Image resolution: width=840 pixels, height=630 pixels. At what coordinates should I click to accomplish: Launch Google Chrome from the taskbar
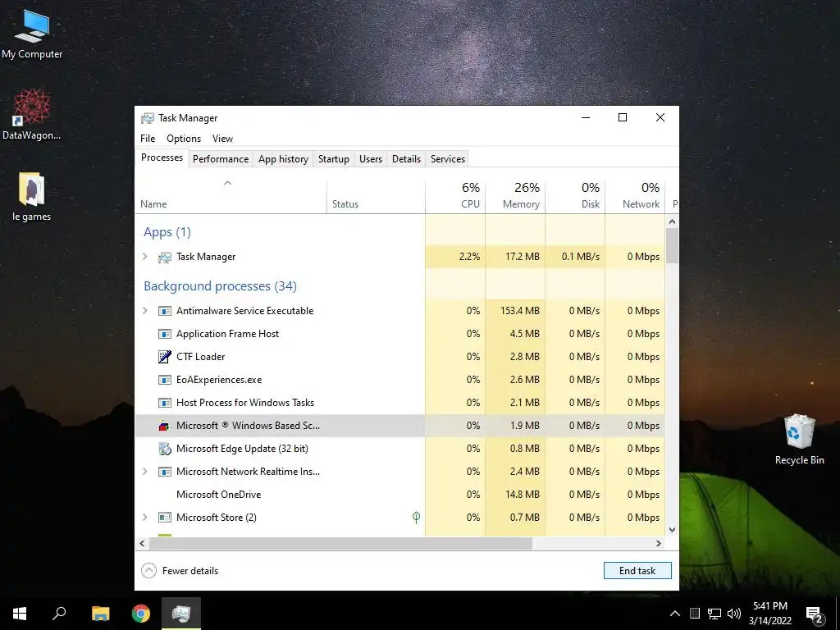pos(141,614)
